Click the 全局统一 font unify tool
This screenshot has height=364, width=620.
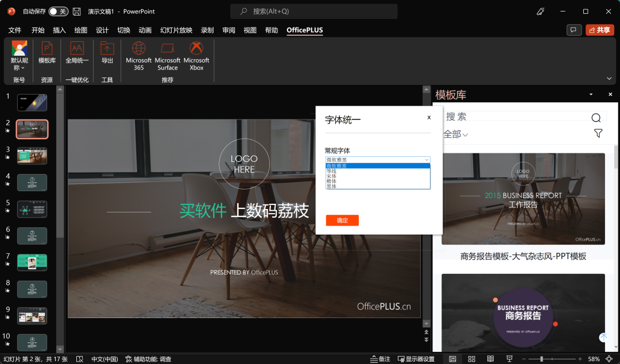[77, 53]
